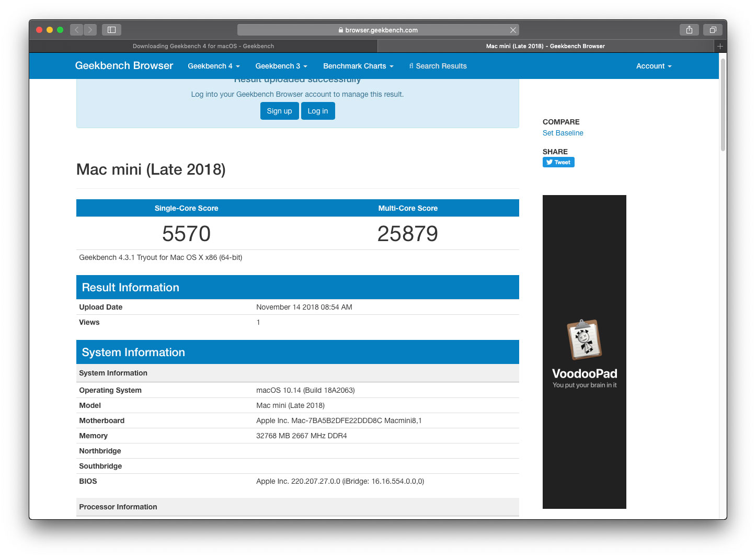Select the Mac mini (Late 2018) tab
This screenshot has height=558, width=756.
pyautogui.click(x=545, y=46)
